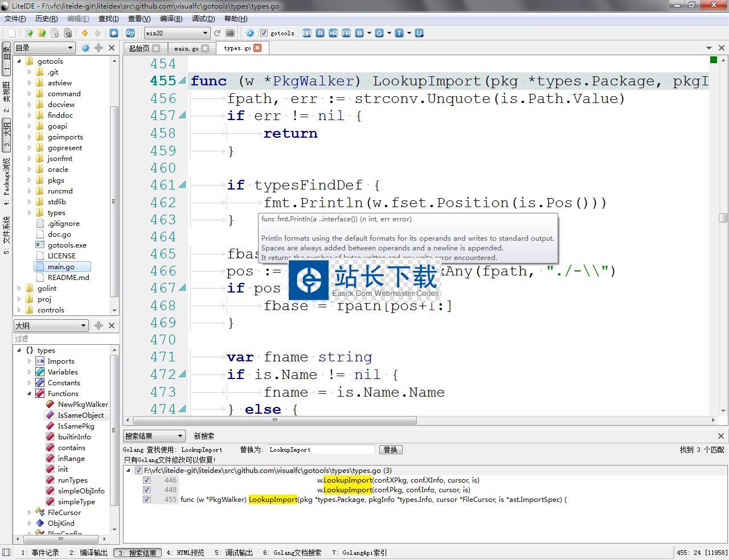The width and height of the screenshot is (729, 560).
Task: Click the BR build-and-run icon
Action: [x=307, y=33]
